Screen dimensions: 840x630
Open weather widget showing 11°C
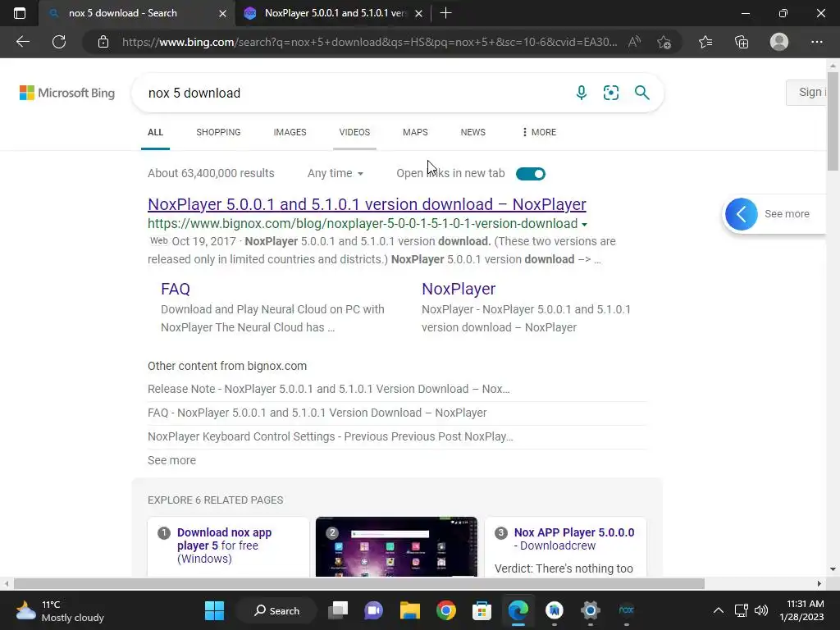click(59, 610)
